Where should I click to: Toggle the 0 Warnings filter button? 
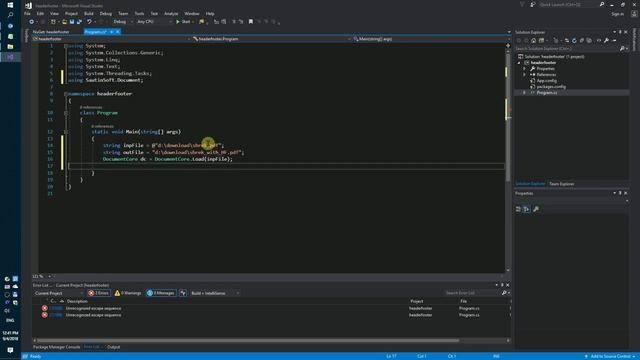128,293
